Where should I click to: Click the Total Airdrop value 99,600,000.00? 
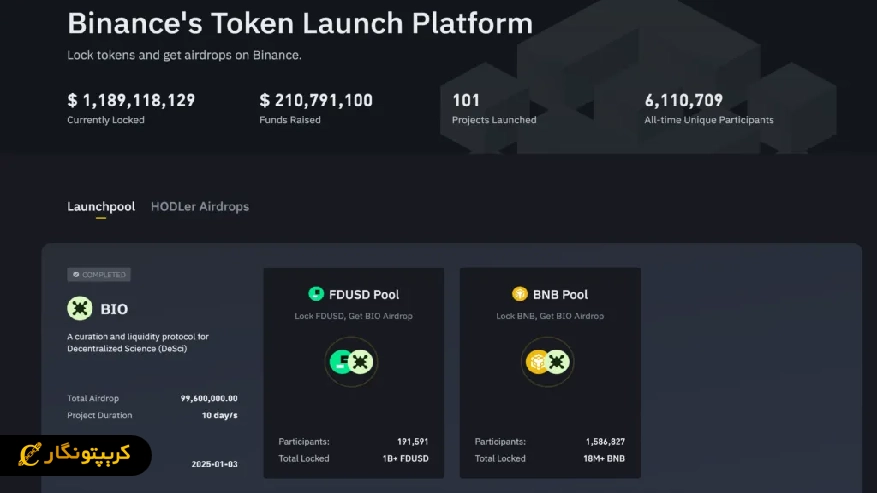click(209, 398)
